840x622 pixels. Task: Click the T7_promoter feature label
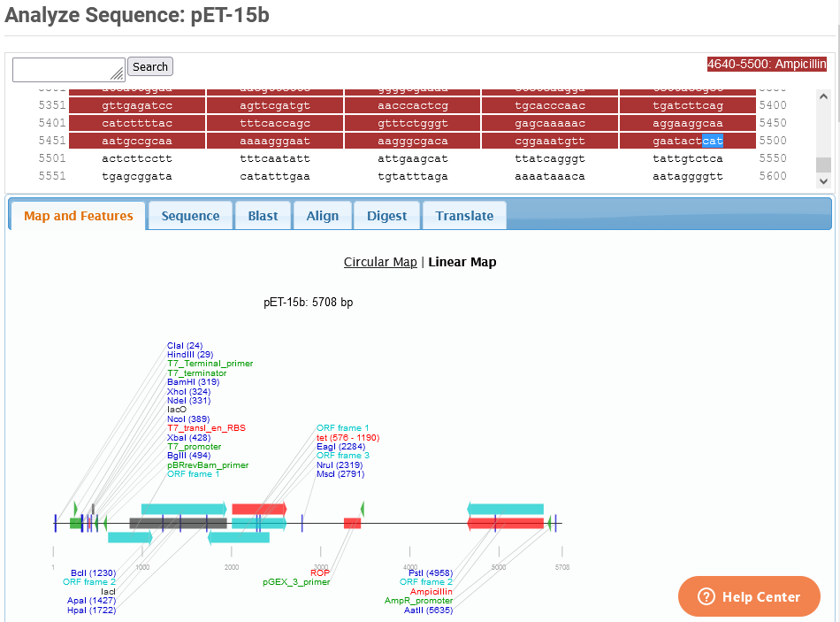(x=194, y=447)
